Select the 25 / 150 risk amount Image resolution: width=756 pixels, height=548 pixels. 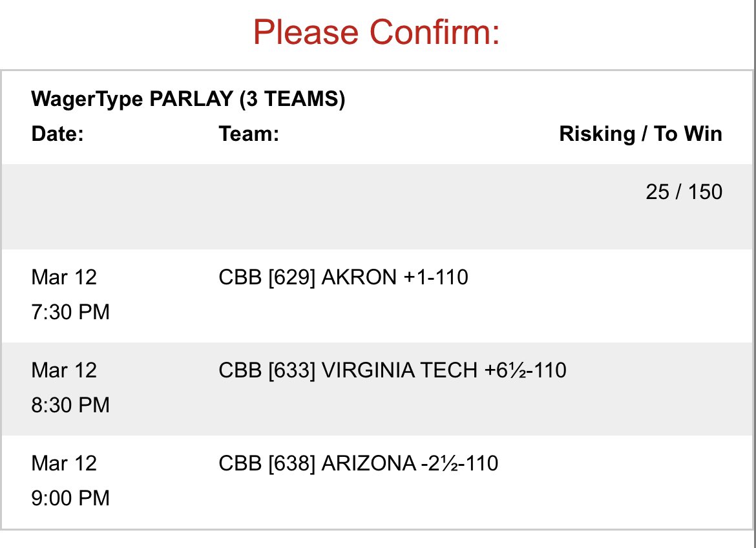[684, 192]
